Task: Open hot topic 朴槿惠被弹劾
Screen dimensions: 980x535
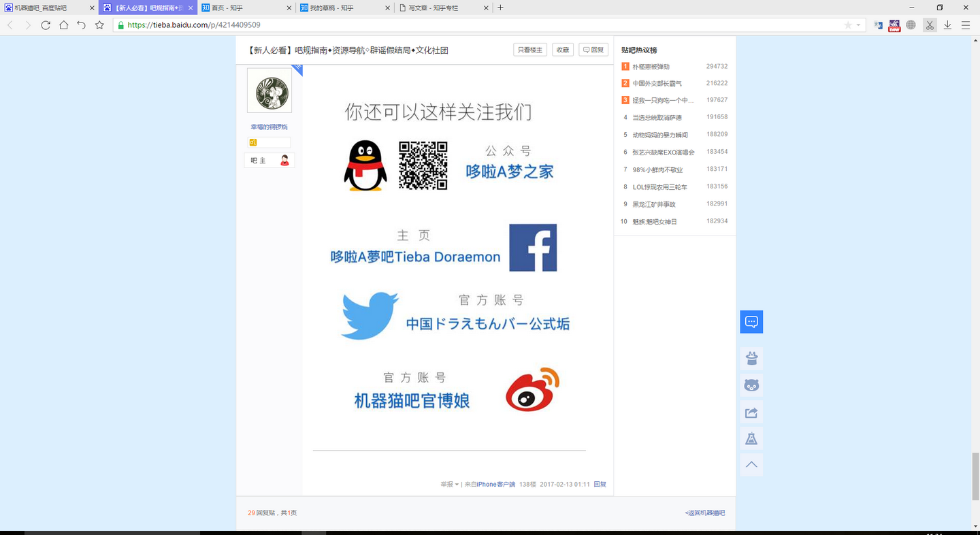Action: point(651,67)
